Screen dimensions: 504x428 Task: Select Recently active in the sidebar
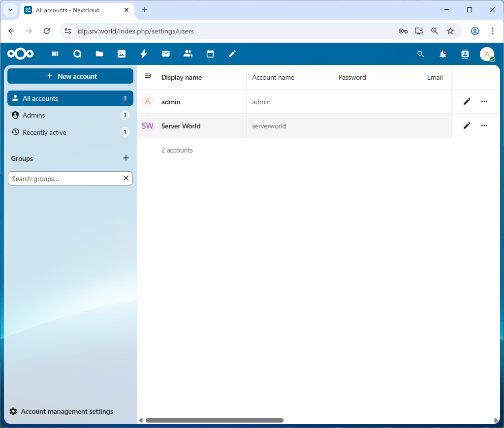coord(44,132)
